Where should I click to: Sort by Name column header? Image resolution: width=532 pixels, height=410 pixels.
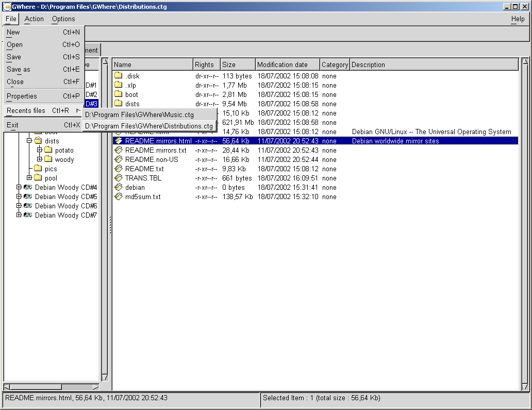point(153,64)
